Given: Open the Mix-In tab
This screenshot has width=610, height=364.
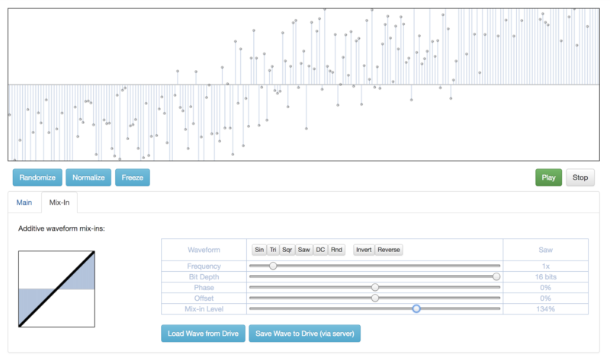Looking at the screenshot, I should [59, 203].
